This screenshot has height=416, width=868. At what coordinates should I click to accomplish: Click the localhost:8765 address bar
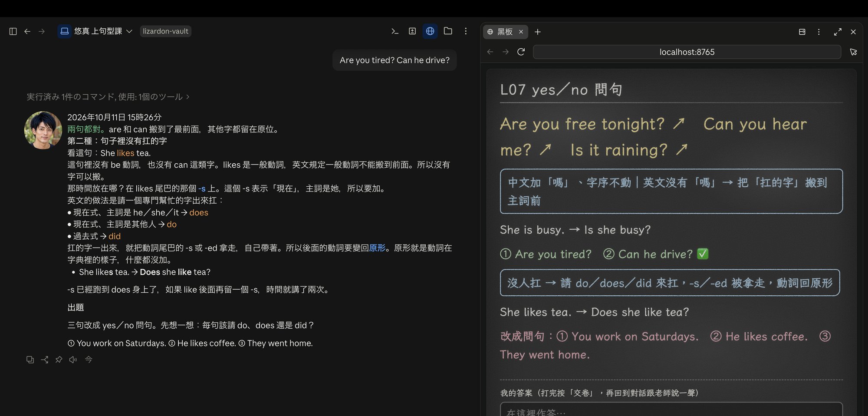(x=687, y=52)
